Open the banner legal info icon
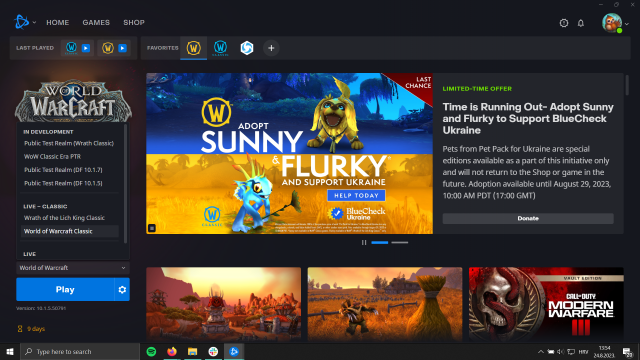 pos(152,228)
